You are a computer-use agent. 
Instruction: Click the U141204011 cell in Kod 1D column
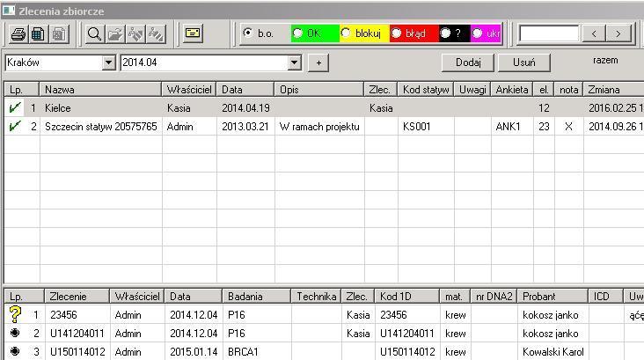pyautogui.click(x=406, y=333)
